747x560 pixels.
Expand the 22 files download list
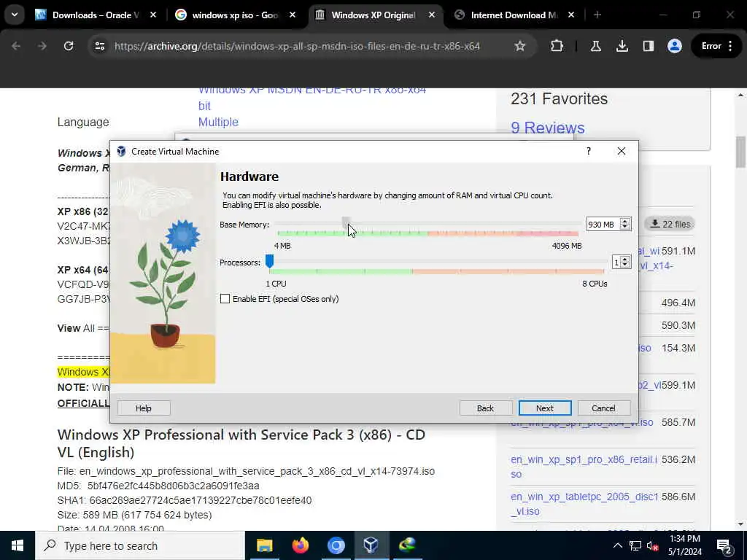pos(670,224)
